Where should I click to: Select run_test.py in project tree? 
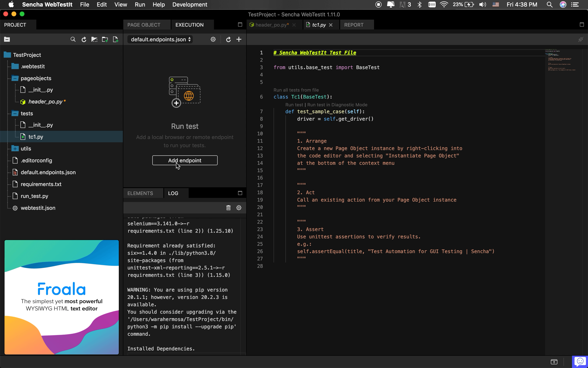35,196
